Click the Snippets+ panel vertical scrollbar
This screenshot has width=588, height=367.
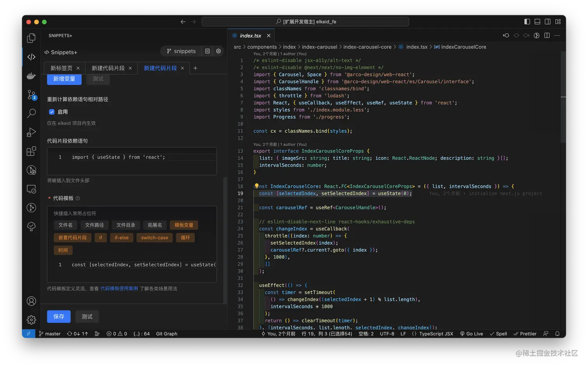225,240
